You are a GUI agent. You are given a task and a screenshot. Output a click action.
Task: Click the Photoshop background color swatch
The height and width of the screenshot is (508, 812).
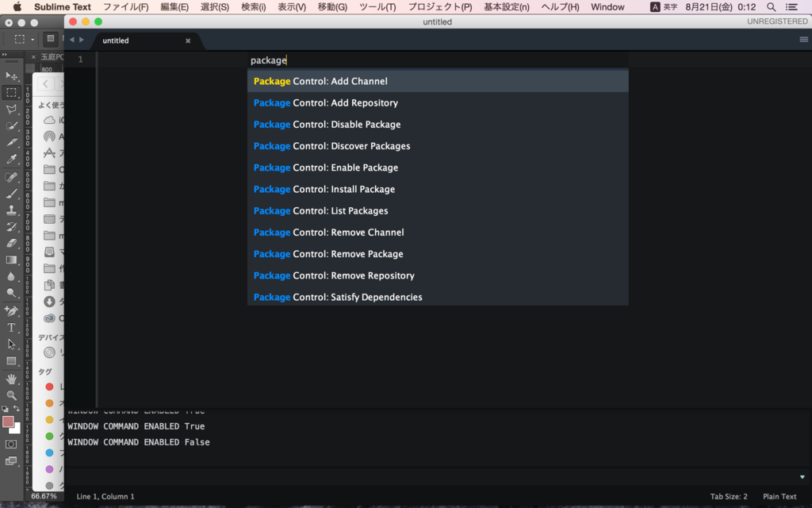point(17,429)
